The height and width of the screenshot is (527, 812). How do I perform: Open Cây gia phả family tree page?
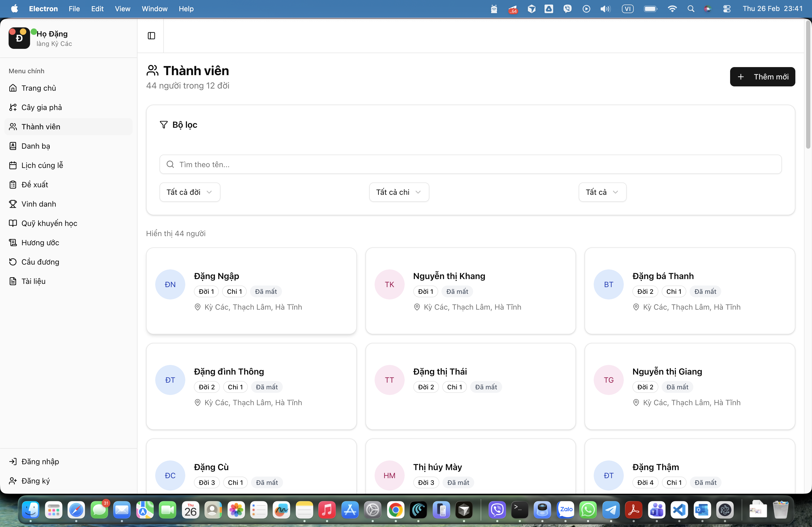(x=41, y=107)
